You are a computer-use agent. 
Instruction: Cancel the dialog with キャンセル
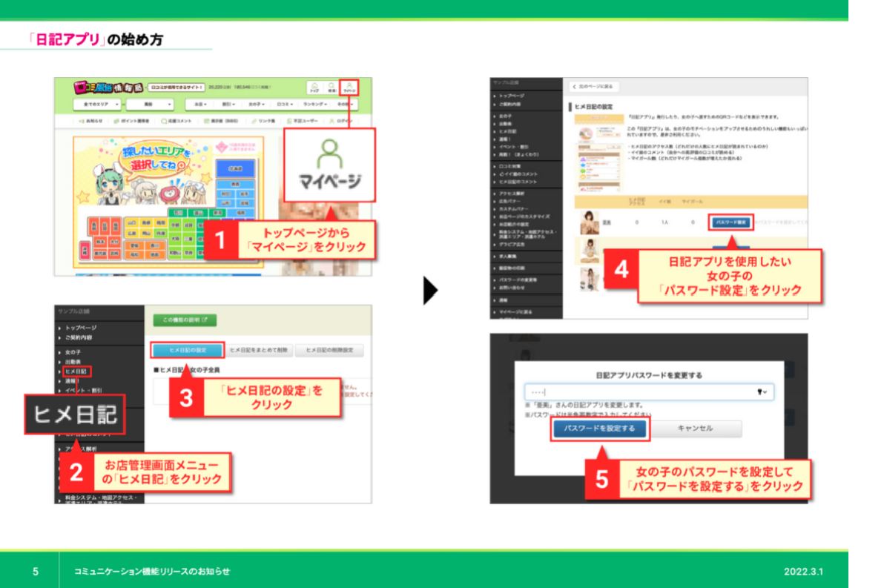[696, 429]
